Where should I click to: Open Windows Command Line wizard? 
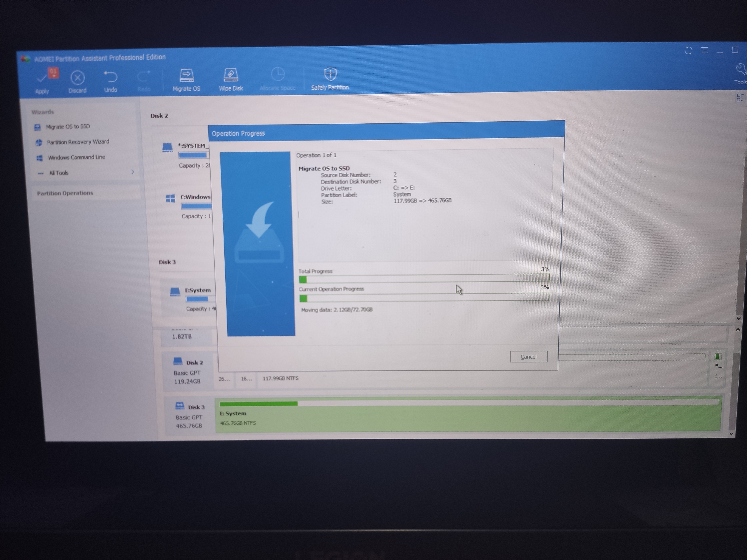tap(76, 157)
